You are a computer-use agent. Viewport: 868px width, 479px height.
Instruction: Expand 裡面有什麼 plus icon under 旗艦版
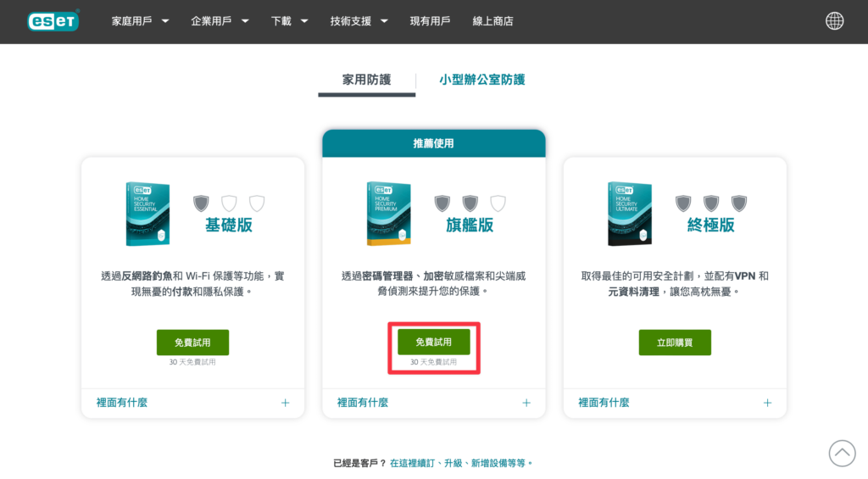tap(526, 404)
